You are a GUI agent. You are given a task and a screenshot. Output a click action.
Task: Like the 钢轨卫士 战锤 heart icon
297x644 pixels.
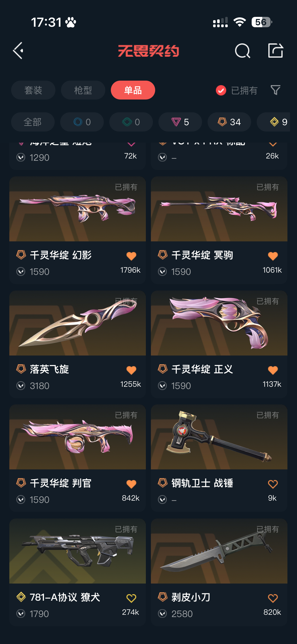(x=273, y=484)
